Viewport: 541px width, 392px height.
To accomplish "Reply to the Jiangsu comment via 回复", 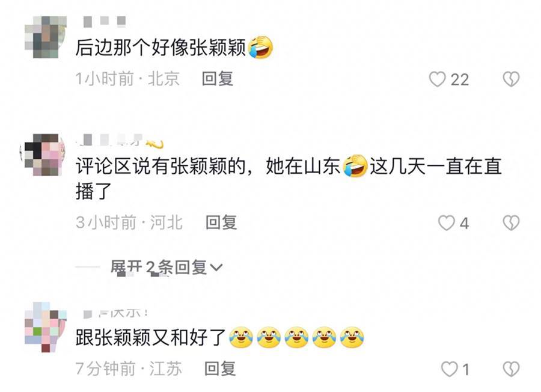I will 220,369.
